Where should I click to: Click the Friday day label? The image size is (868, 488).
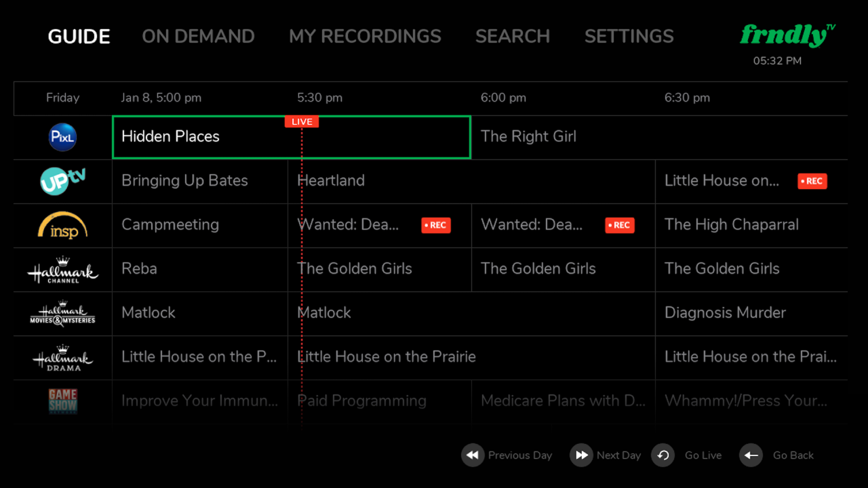(x=63, y=98)
